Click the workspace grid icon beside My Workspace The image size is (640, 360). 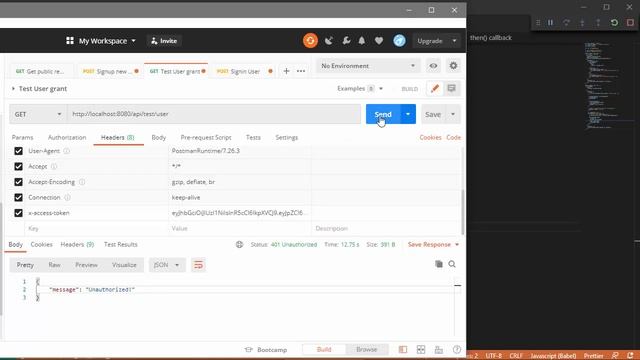(70, 41)
